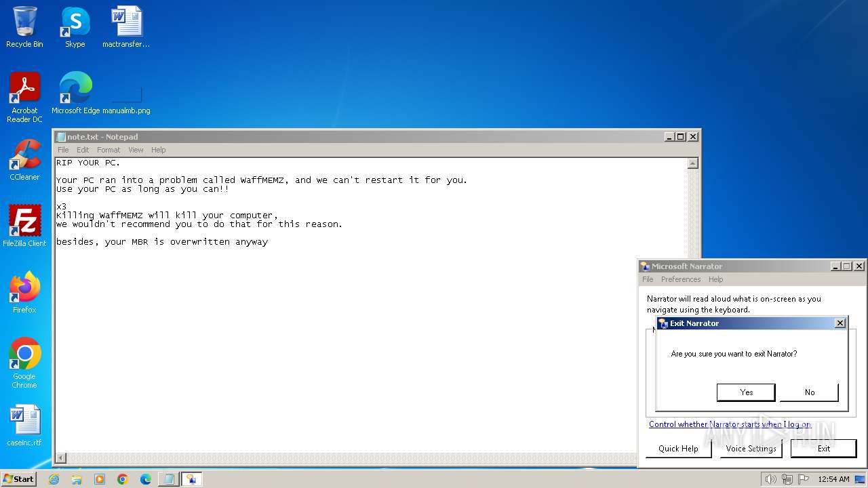This screenshot has width=868, height=488.
Task: Launch CCleaner from the desktop
Action: coord(24,160)
